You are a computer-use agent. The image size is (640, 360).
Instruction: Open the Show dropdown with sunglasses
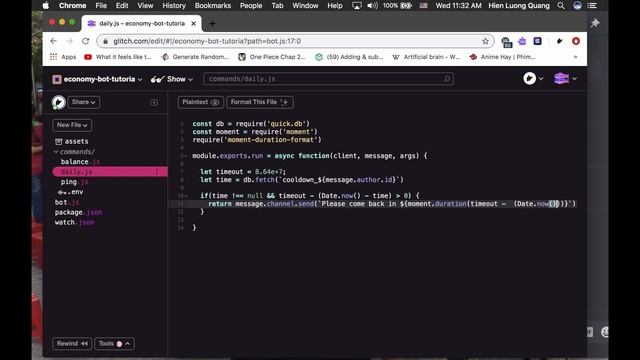pos(171,79)
